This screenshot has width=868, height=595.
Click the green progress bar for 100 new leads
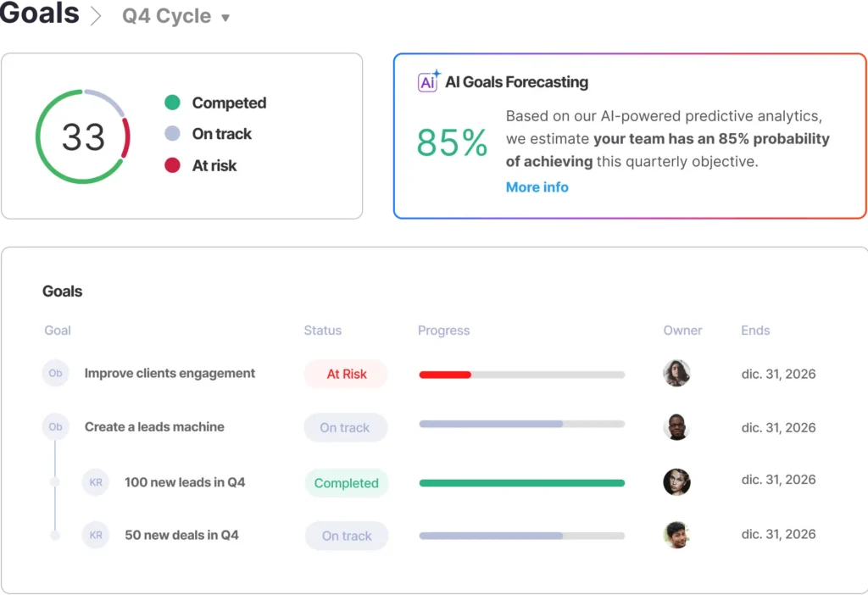(521, 483)
